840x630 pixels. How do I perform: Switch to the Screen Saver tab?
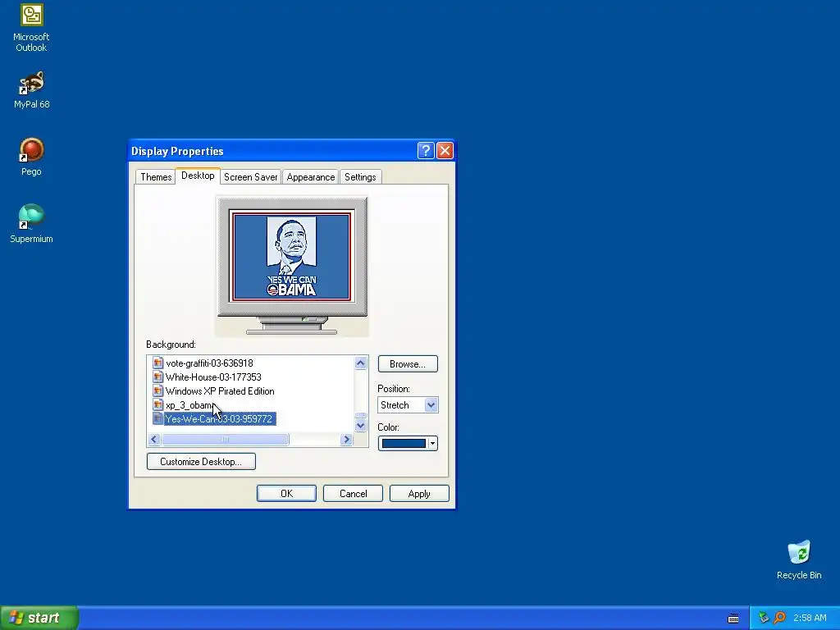click(x=251, y=177)
